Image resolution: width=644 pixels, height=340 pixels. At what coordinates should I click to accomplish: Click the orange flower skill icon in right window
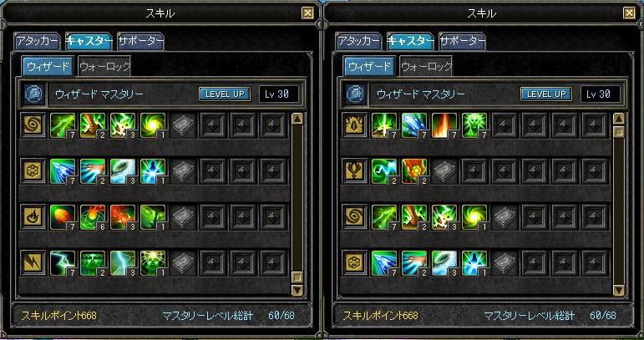[414, 171]
